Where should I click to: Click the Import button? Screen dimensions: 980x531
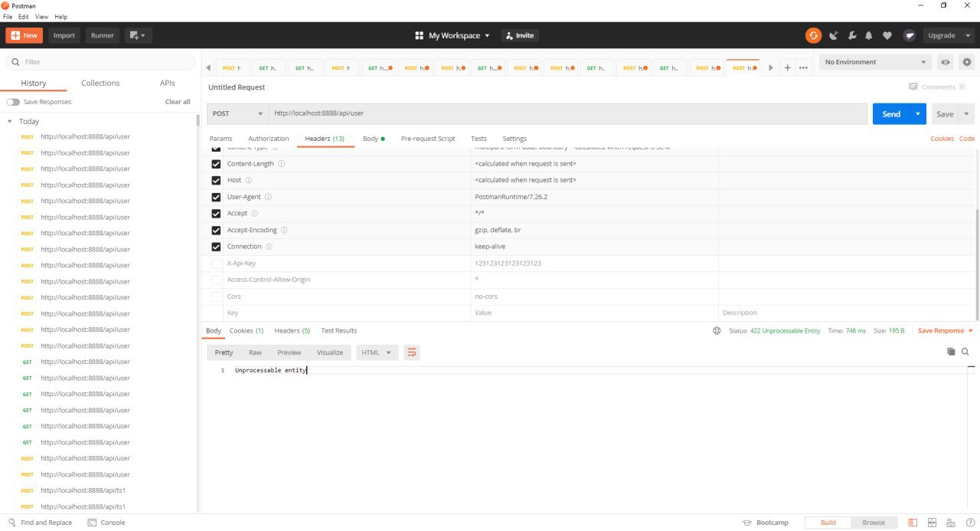pyautogui.click(x=64, y=35)
